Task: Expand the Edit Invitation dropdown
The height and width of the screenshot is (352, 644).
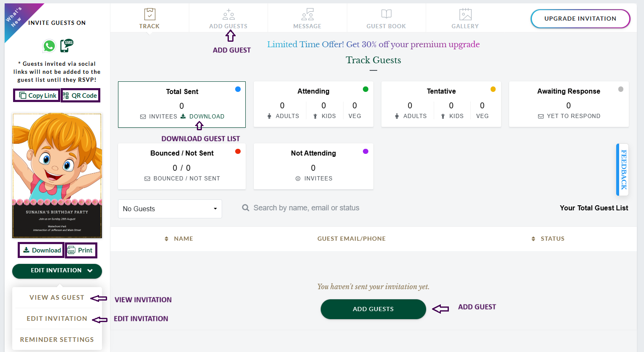Action: coord(57,271)
